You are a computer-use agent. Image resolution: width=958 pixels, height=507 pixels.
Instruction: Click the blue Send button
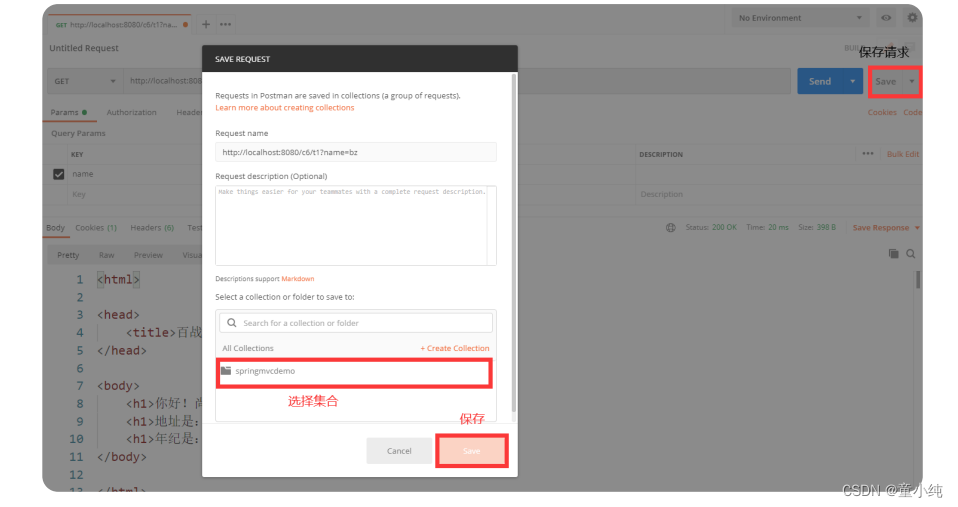[x=820, y=81]
